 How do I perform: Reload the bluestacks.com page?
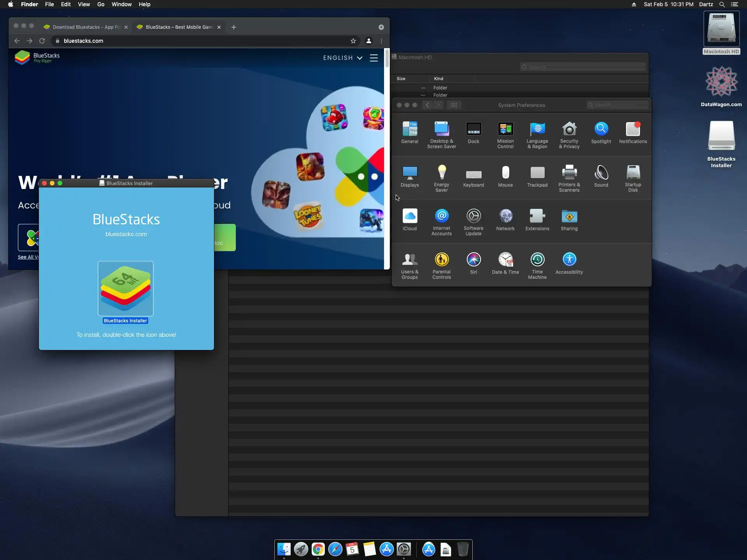point(42,41)
